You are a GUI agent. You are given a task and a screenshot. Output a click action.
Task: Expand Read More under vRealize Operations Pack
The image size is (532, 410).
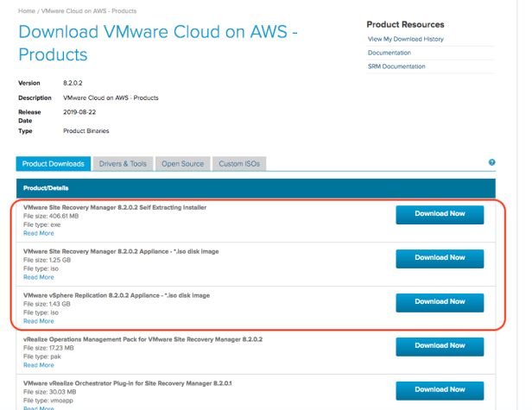click(38, 365)
